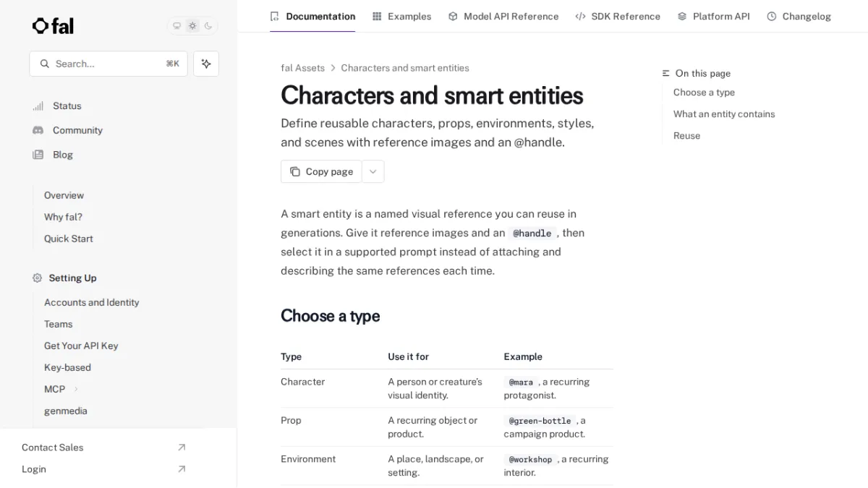Open the Status link
The height and width of the screenshot is (488, 868).
coord(67,106)
